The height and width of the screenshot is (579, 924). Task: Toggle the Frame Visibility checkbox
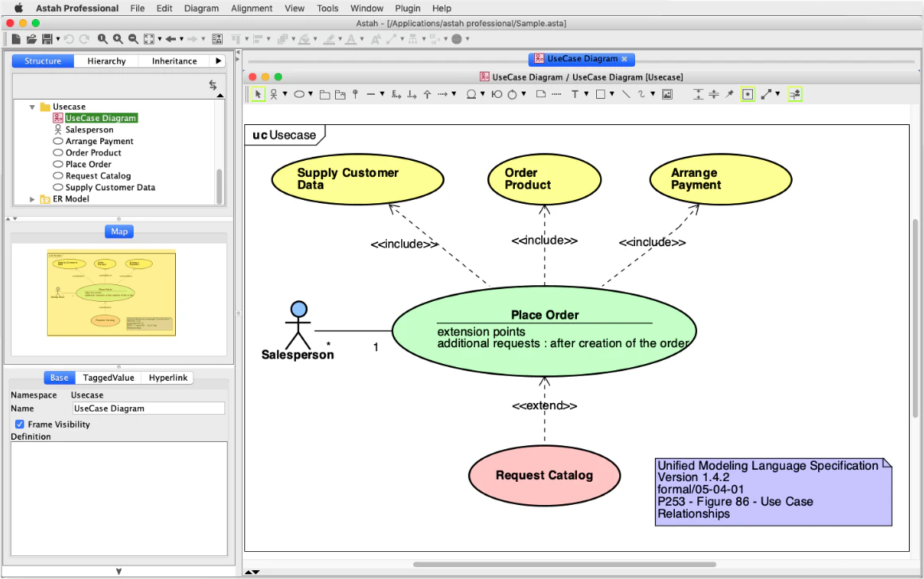(19, 424)
